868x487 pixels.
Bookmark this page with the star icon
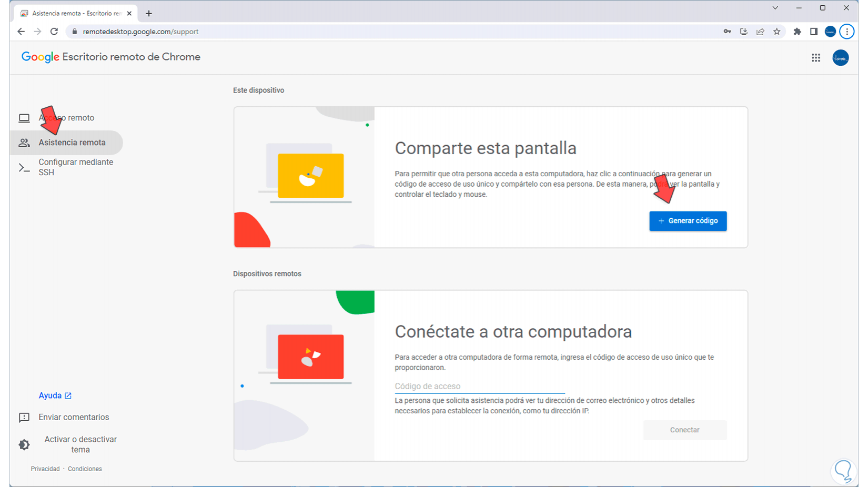coord(777,32)
